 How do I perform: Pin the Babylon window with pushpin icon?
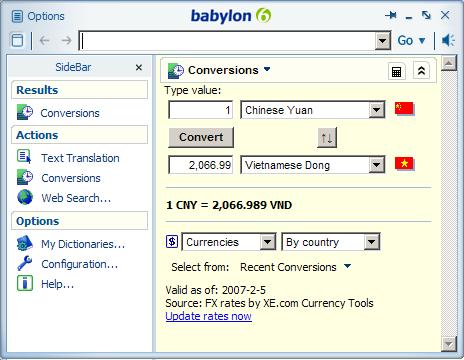(x=391, y=15)
